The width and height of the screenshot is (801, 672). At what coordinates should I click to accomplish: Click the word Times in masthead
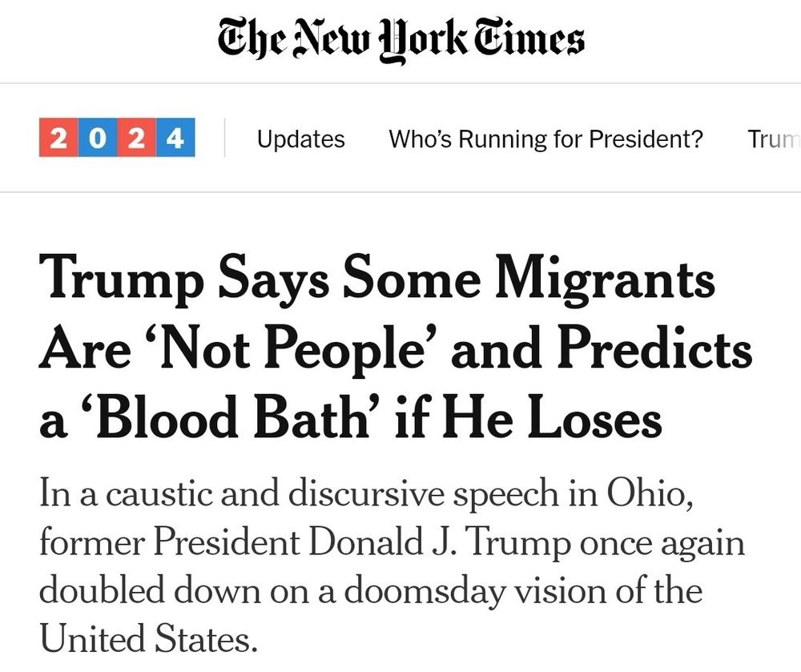529,38
